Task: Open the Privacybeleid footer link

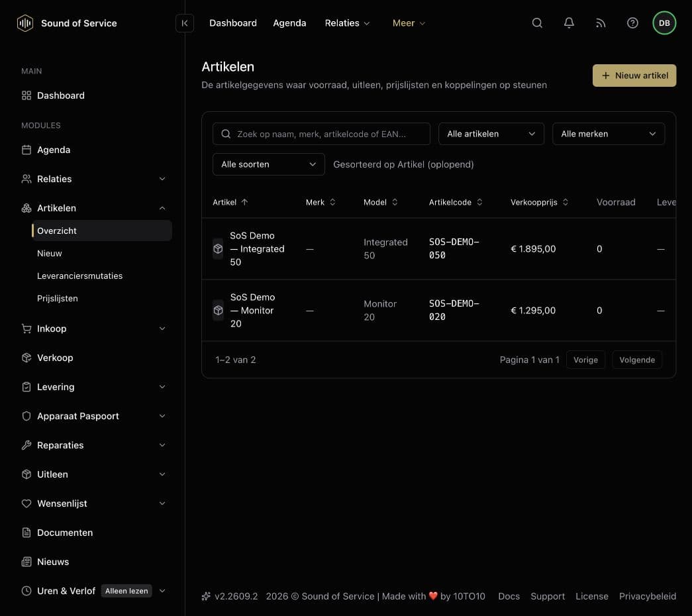Action: click(x=648, y=596)
